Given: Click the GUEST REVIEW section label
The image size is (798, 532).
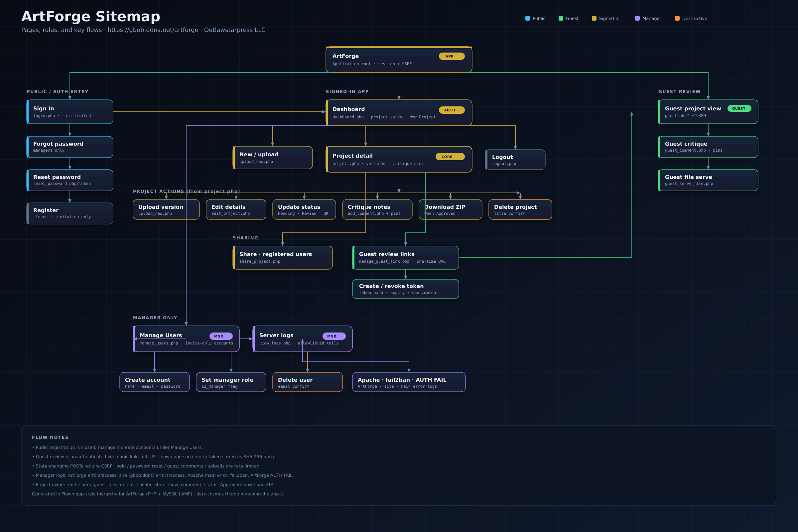Looking at the screenshot, I should click(679, 92).
